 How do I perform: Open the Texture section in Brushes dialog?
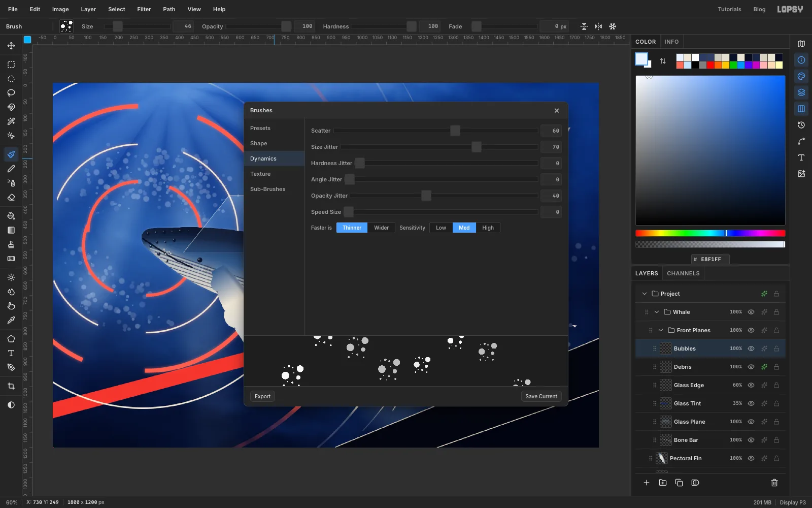[x=275, y=174]
